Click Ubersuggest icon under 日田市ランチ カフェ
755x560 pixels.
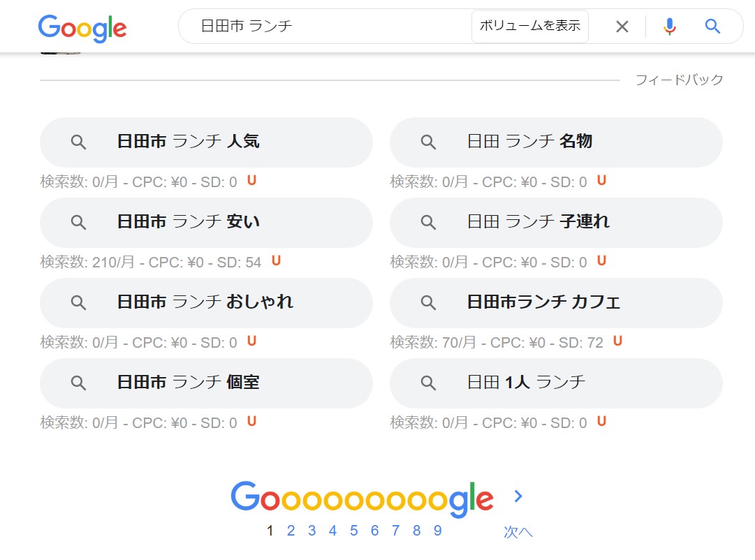[617, 341]
